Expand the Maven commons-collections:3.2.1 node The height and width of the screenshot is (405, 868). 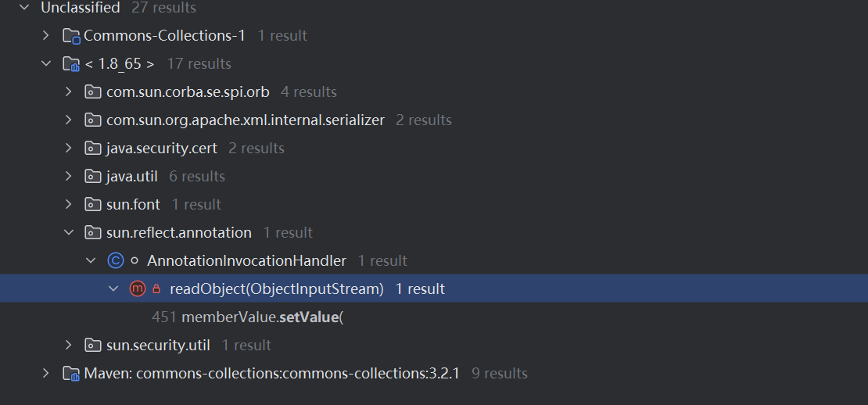click(x=46, y=374)
